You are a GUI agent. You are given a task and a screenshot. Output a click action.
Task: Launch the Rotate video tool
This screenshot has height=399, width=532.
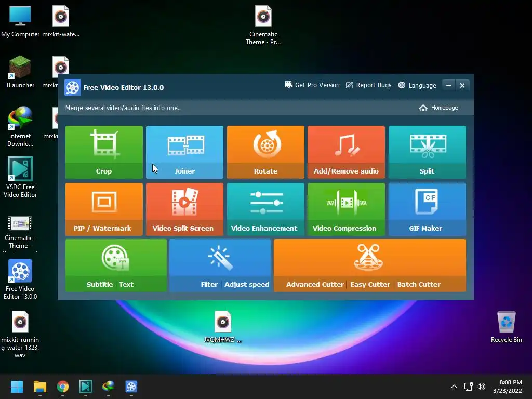click(x=265, y=152)
